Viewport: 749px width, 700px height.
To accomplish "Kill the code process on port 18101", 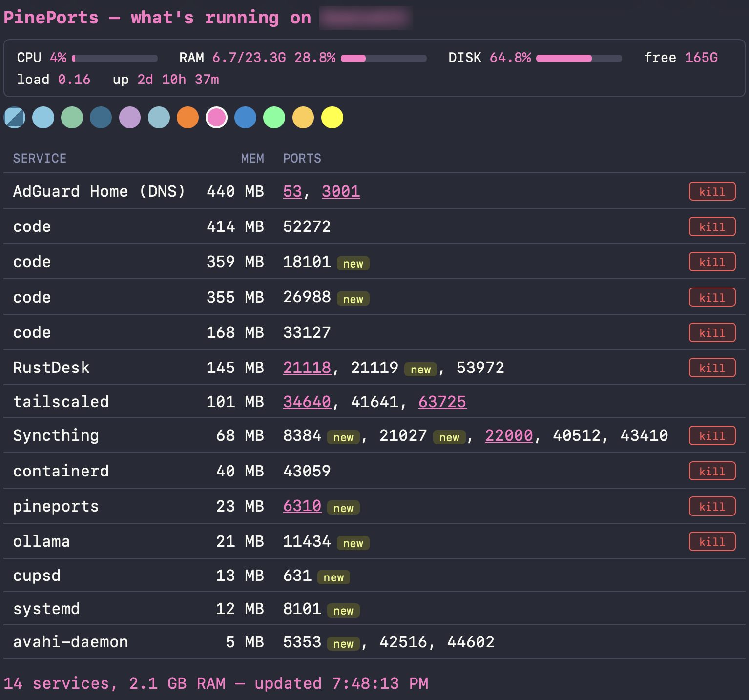I will (x=712, y=262).
